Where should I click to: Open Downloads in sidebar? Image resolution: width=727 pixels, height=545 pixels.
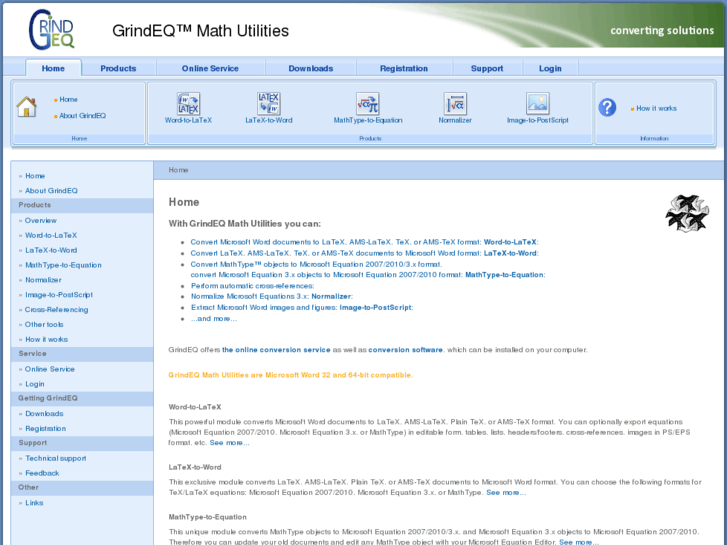(44, 413)
